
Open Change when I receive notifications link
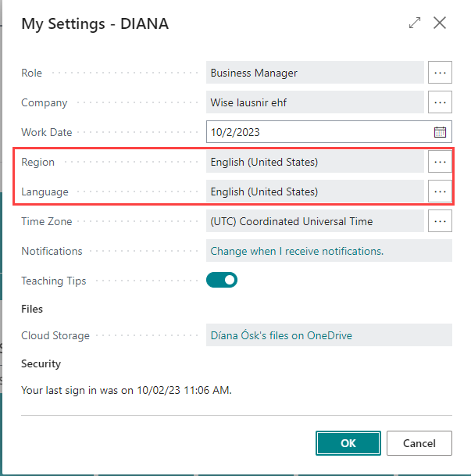click(x=297, y=251)
